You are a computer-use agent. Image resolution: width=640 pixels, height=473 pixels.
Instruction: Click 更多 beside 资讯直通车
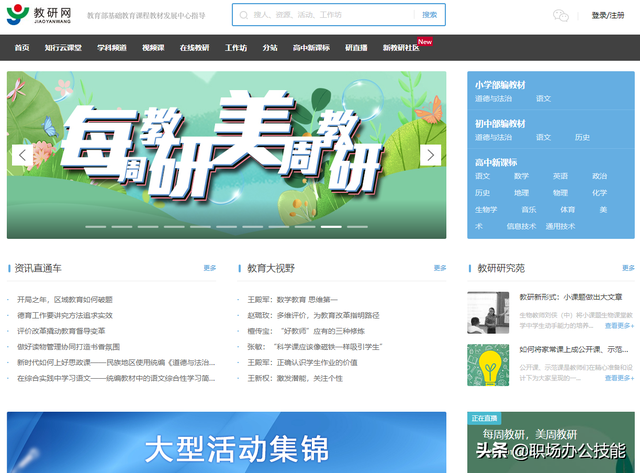210,268
